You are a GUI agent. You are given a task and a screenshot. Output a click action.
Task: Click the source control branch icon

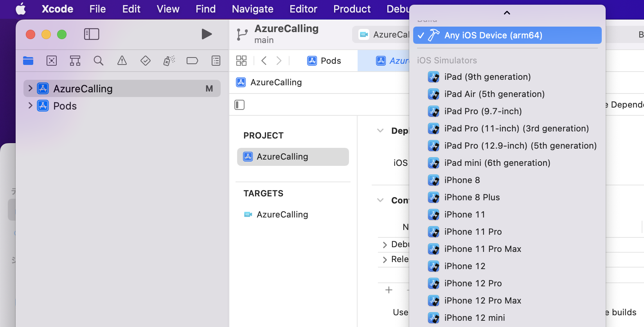pos(242,34)
